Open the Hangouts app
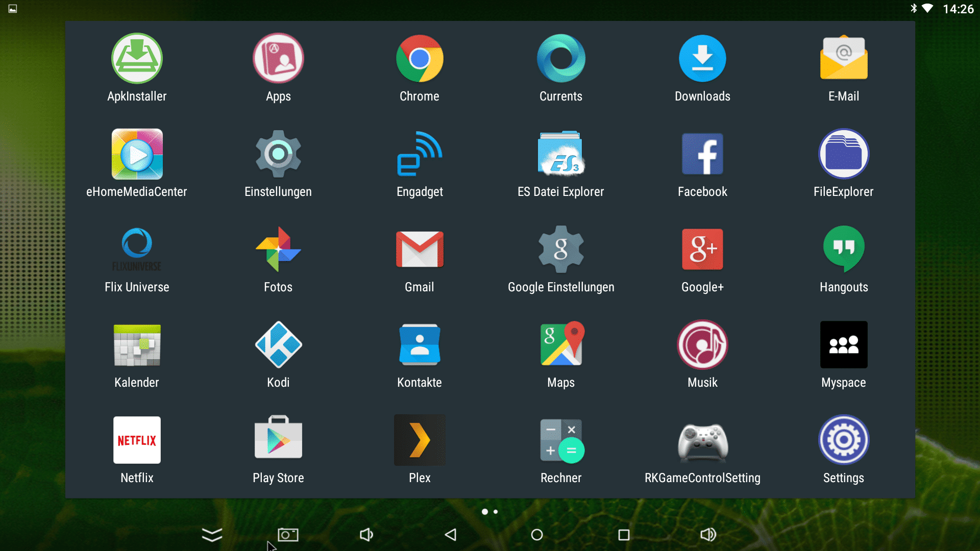The height and width of the screenshot is (551, 980). [x=844, y=249]
